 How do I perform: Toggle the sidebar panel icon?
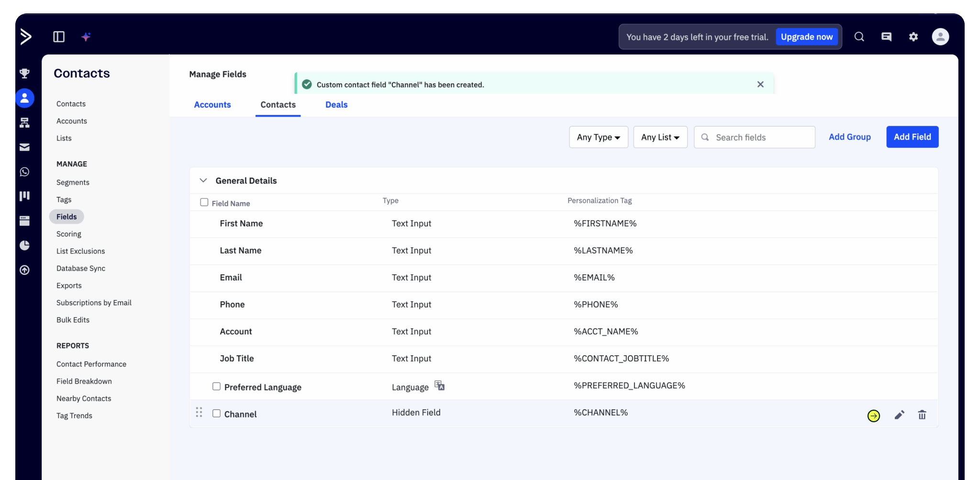coord(59,37)
